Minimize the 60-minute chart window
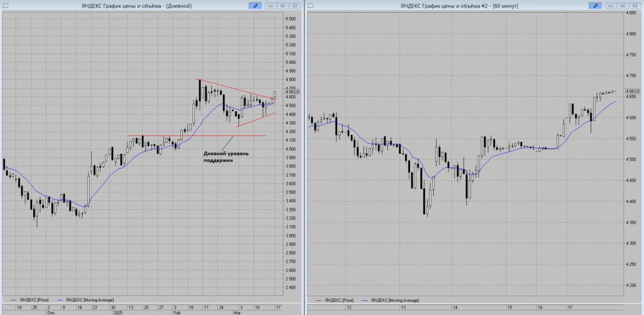The image size is (644, 315). [611, 6]
